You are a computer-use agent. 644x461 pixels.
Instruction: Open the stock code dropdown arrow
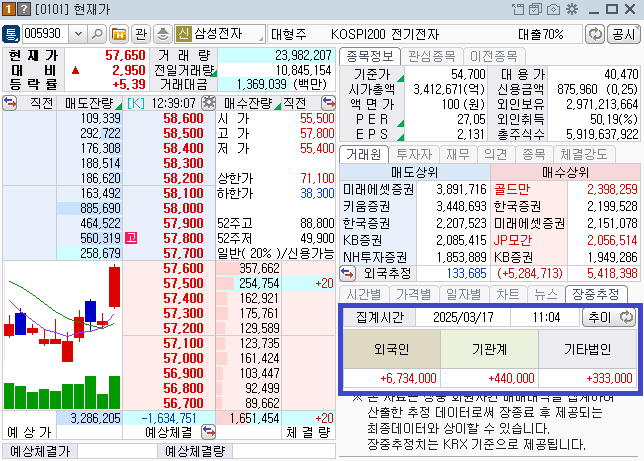click(x=78, y=34)
